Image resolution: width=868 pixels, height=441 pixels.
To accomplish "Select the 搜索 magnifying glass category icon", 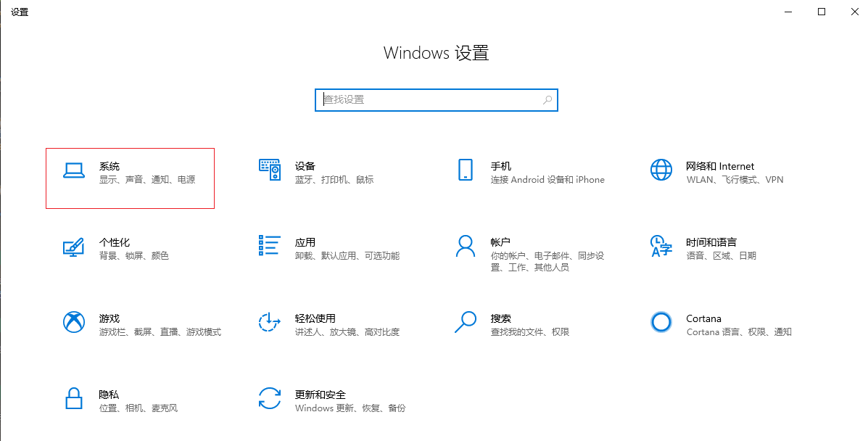I will (466, 322).
